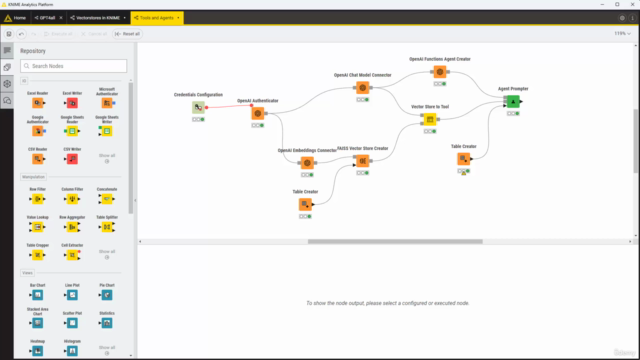Click the Reset all button
Viewport: 640px width, 360px height.
[127, 34]
